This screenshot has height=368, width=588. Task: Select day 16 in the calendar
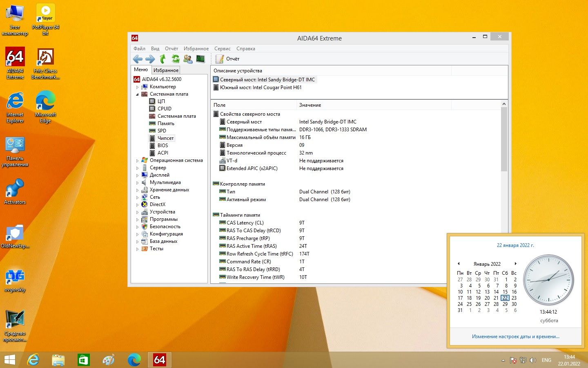pos(514,292)
